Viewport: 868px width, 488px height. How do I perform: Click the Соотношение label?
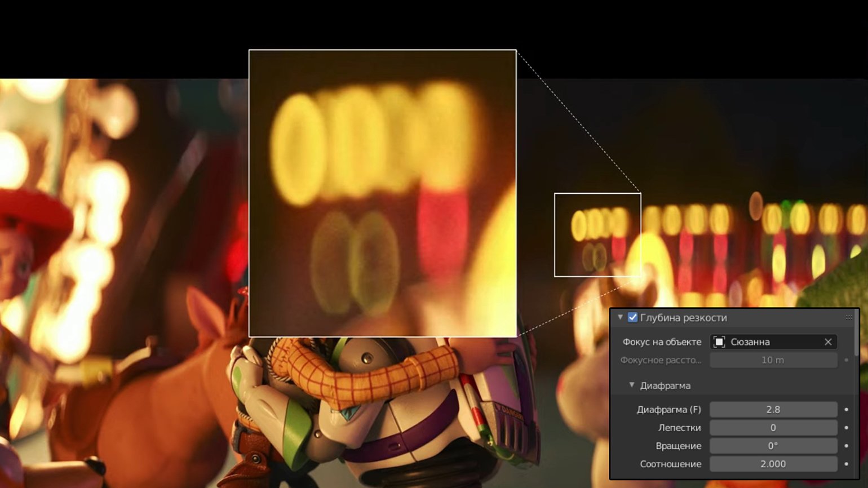pos(671,463)
